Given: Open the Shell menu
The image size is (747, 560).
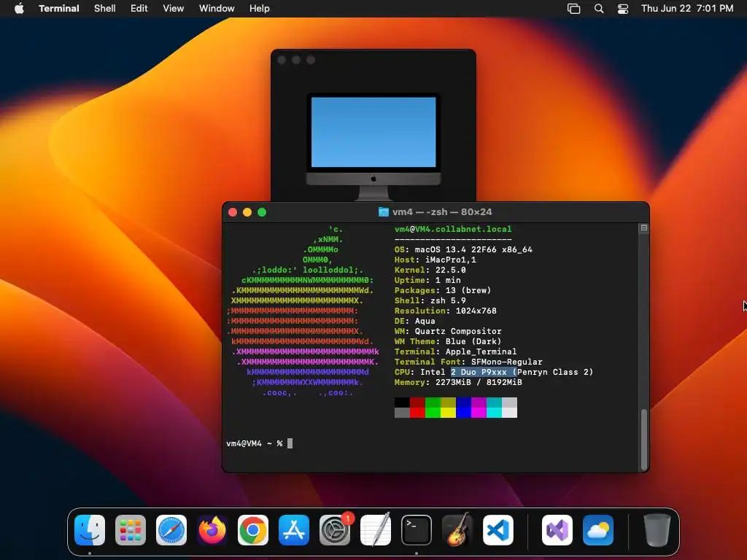Looking at the screenshot, I should tap(105, 8).
